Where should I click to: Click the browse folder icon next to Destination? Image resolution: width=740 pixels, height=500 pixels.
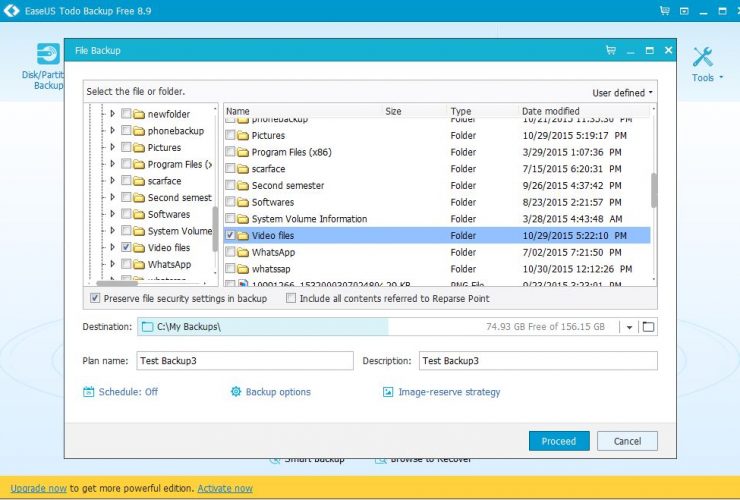(x=648, y=327)
